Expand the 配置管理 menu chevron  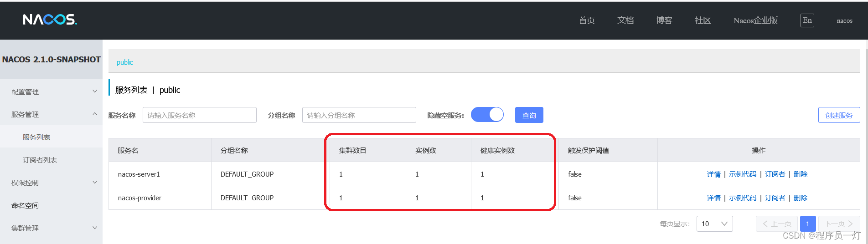coord(95,91)
